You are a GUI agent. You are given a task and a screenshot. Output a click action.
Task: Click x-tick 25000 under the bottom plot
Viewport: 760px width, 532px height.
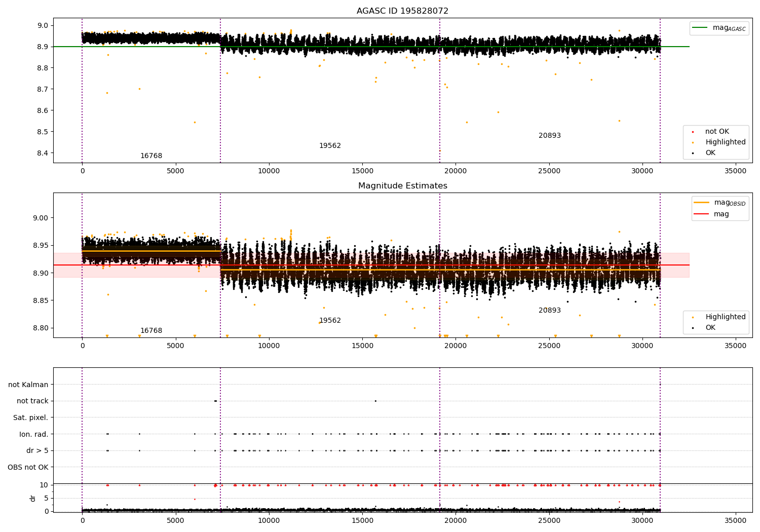pos(549,521)
